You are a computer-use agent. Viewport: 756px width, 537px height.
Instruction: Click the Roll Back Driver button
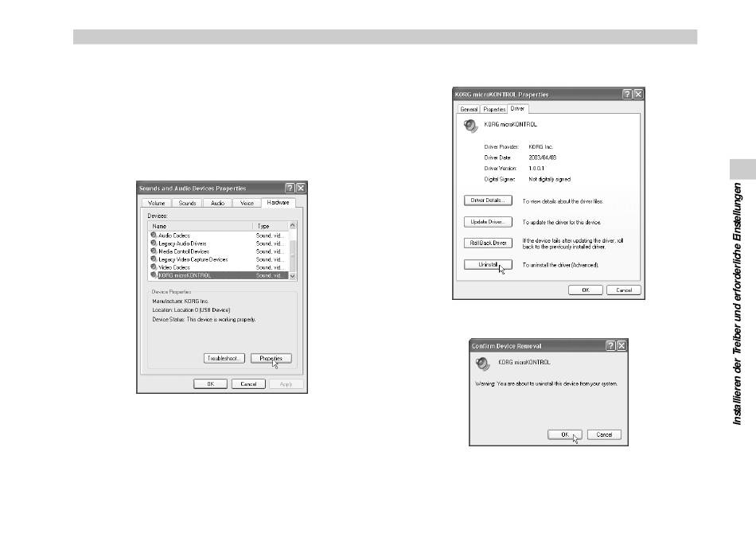(488, 243)
